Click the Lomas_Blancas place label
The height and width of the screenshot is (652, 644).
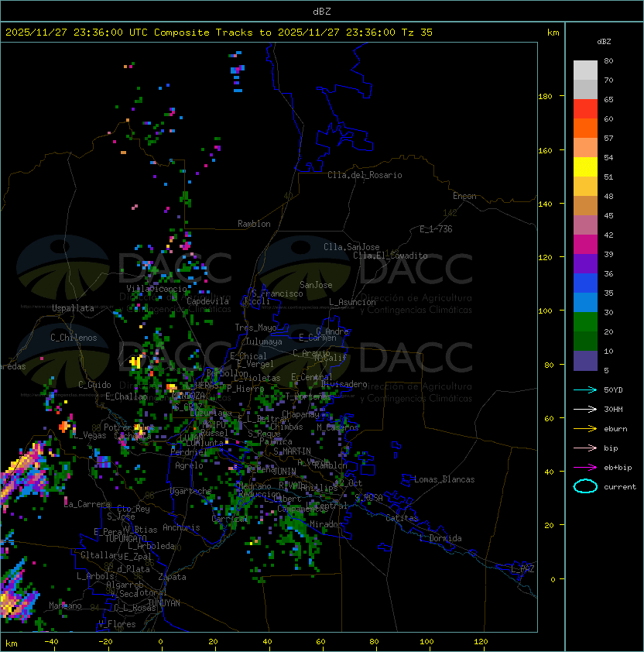coord(444,479)
